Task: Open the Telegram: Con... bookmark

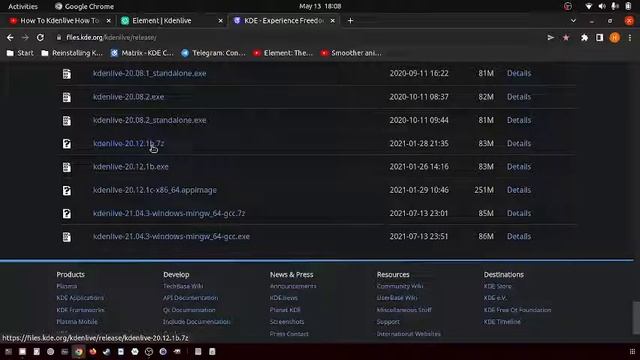Action: [x=213, y=53]
